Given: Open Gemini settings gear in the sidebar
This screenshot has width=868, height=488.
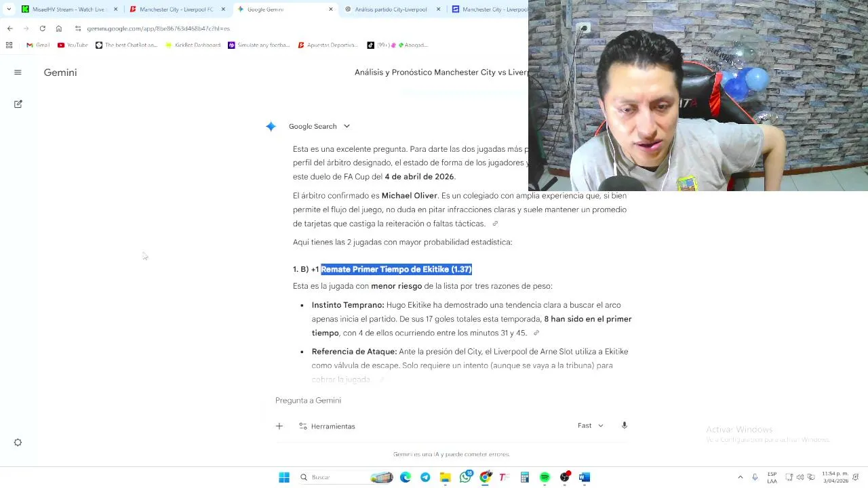Looking at the screenshot, I should click(18, 443).
